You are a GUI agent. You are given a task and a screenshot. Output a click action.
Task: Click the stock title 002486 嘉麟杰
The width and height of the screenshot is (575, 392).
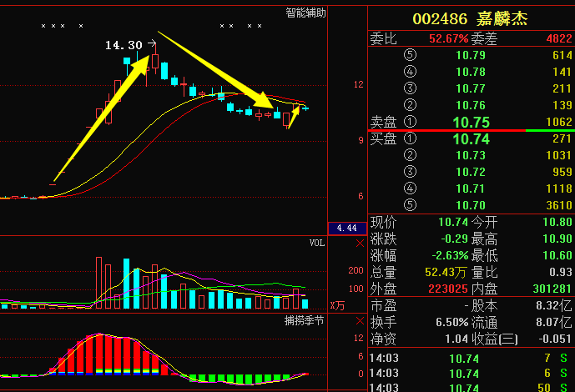[x=471, y=19]
